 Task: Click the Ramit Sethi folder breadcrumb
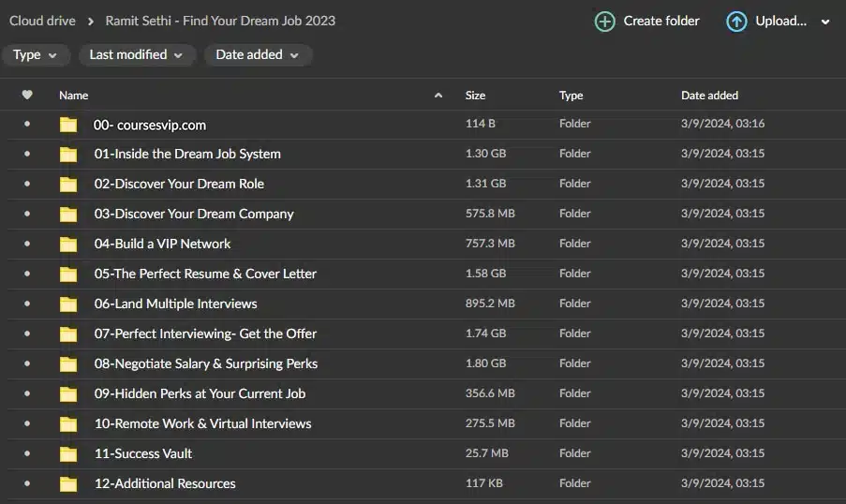(220, 21)
